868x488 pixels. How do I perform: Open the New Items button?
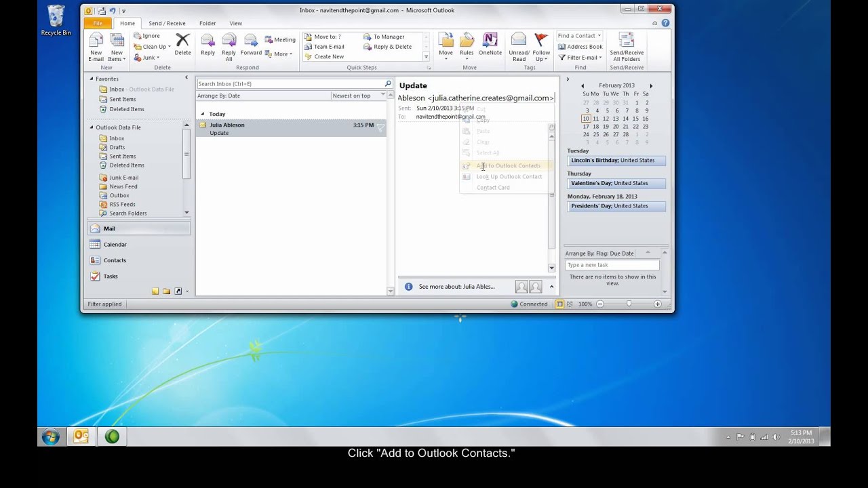coord(117,47)
